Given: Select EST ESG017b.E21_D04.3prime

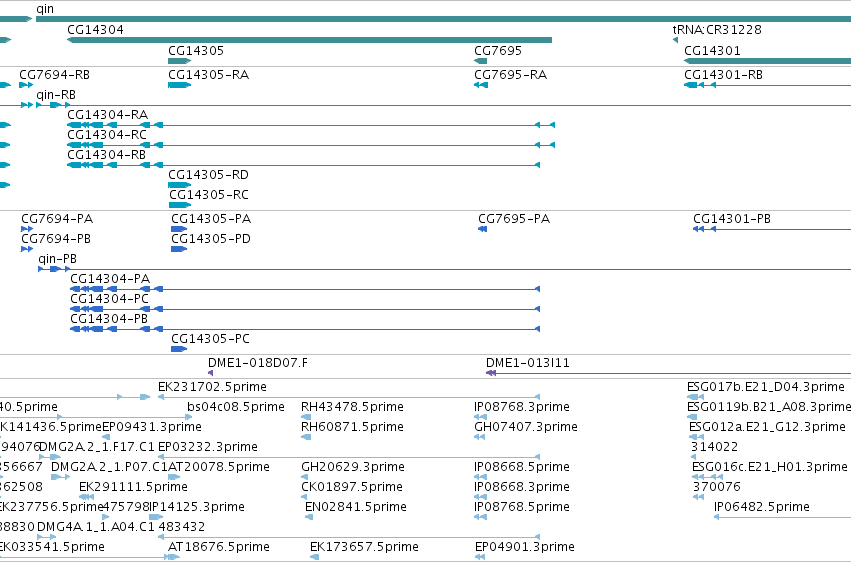Looking at the screenshot, I should [x=766, y=387].
